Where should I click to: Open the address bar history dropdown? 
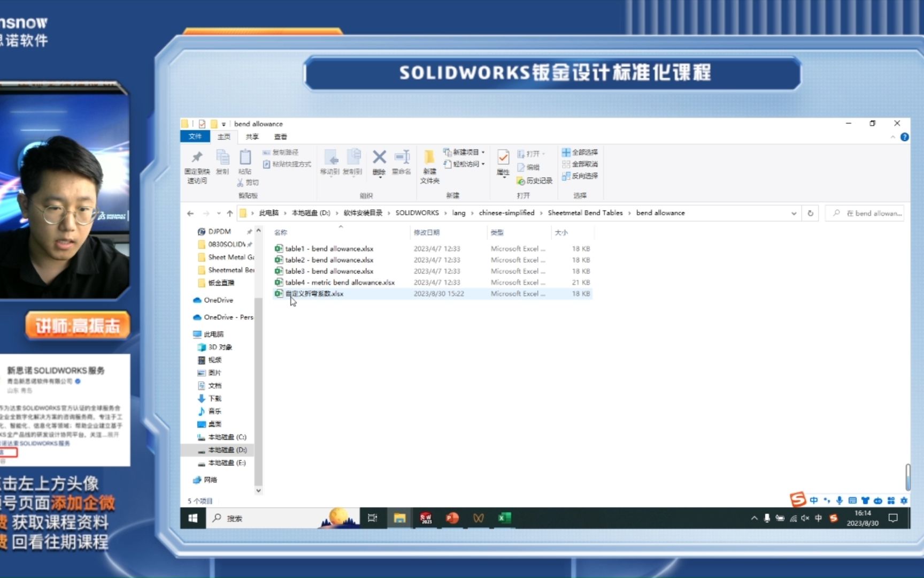click(x=794, y=213)
